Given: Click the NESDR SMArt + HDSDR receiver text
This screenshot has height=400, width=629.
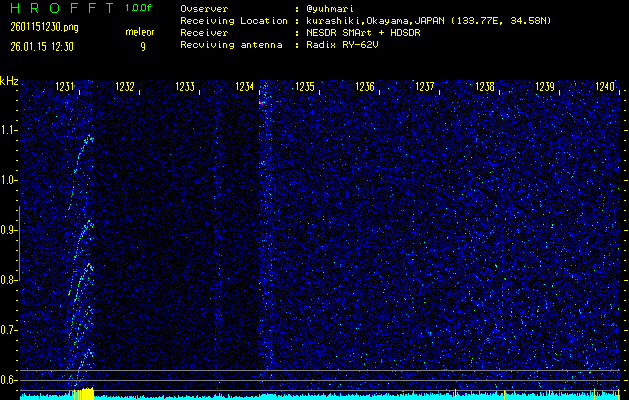Looking at the screenshot, I should click(x=365, y=32).
